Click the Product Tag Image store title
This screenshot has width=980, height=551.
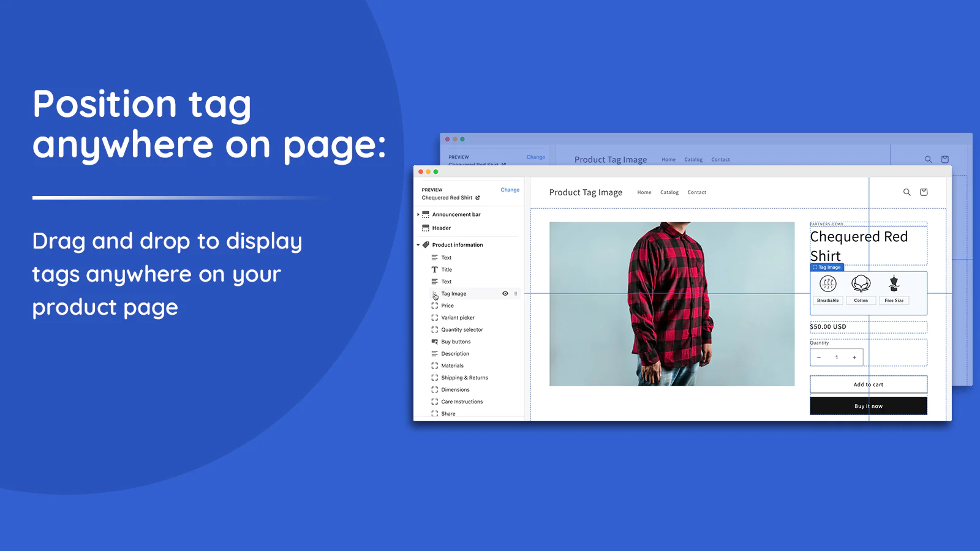(x=586, y=192)
